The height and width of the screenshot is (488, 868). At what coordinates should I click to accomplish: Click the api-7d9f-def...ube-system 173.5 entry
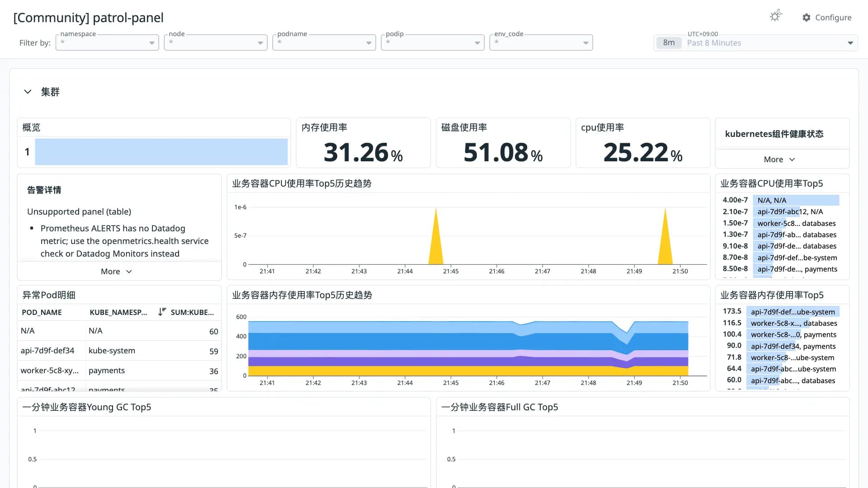[x=793, y=312]
